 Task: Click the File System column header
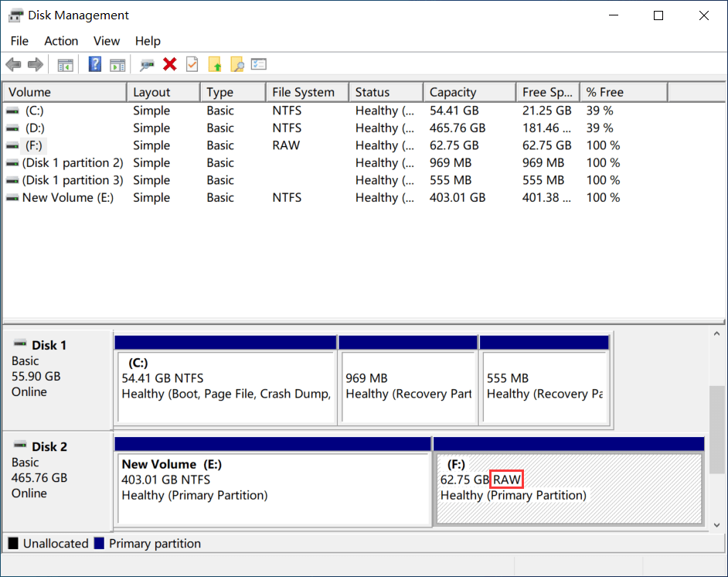[303, 92]
